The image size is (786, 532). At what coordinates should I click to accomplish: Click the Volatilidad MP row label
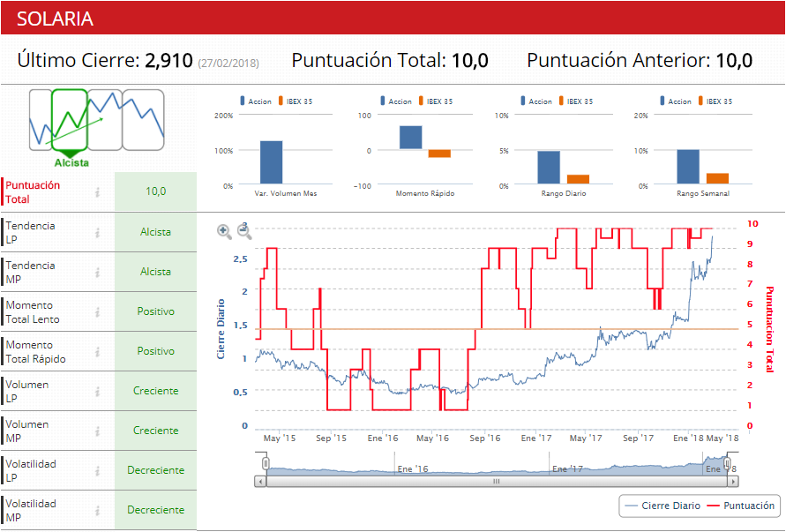tap(31, 510)
